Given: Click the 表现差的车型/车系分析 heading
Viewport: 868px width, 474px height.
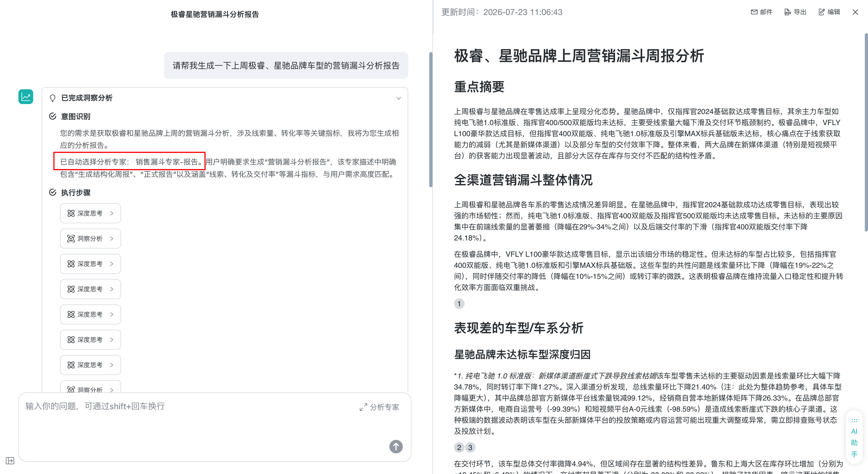Looking at the screenshot, I should [x=518, y=328].
